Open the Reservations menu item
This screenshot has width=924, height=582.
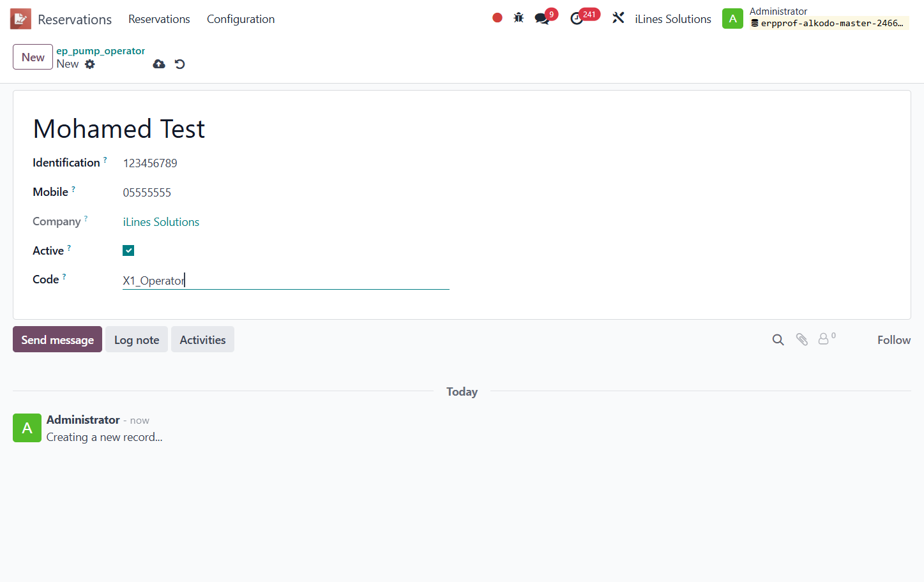point(159,19)
